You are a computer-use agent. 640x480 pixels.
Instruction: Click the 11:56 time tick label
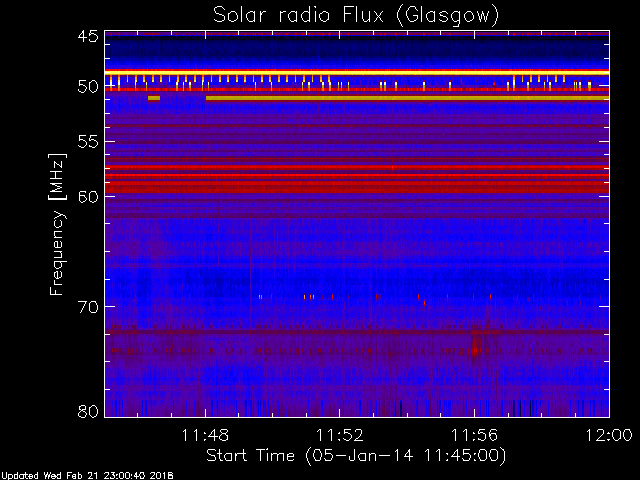click(x=474, y=435)
